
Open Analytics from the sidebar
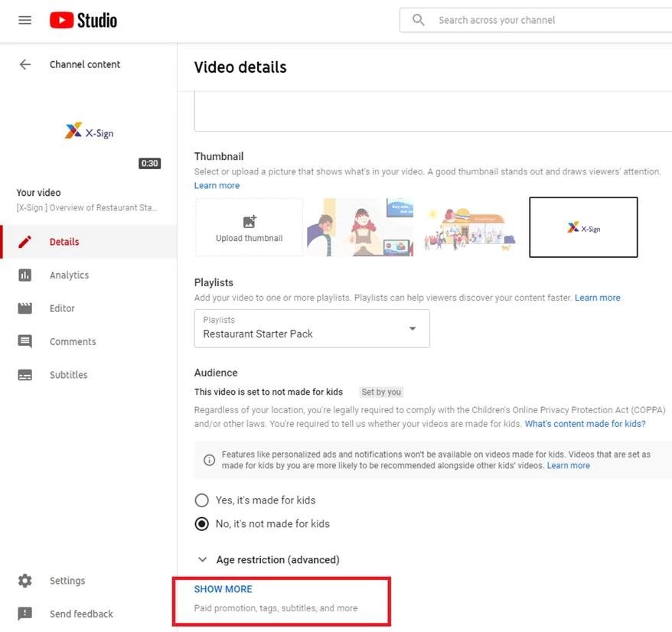(69, 275)
